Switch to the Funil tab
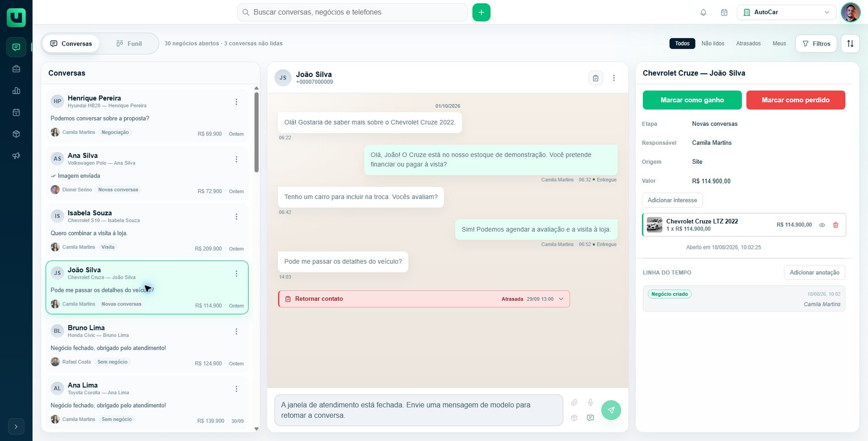This screenshot has height=441, width=868. tap(129, 44)
